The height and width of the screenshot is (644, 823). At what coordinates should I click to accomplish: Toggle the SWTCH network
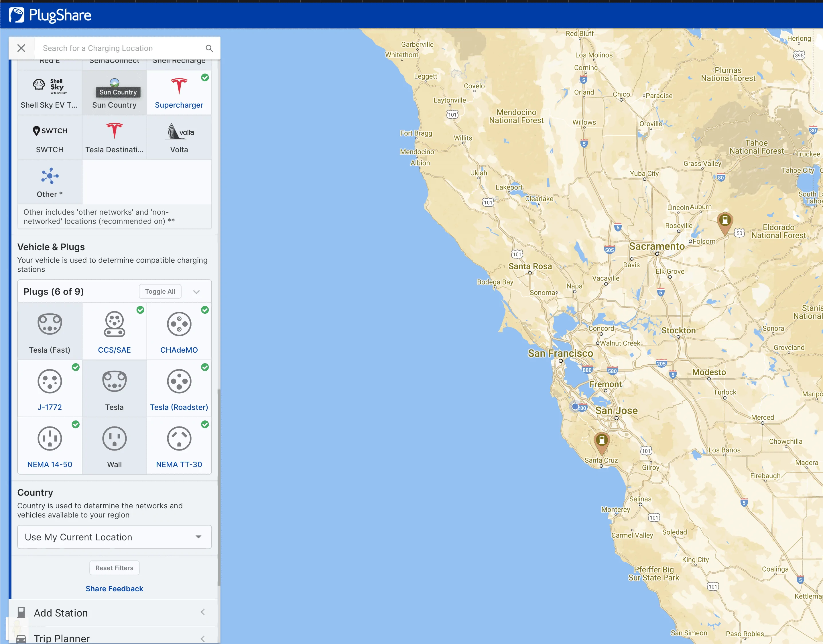(50, 137)
